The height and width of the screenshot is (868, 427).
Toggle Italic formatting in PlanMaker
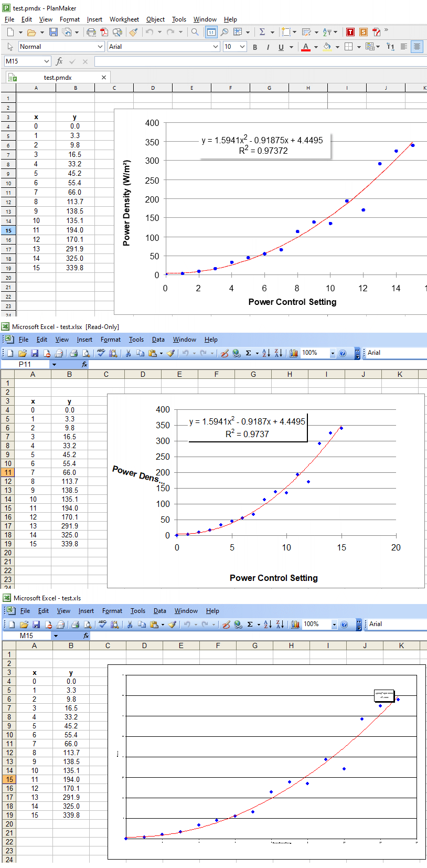click(268, 47)
